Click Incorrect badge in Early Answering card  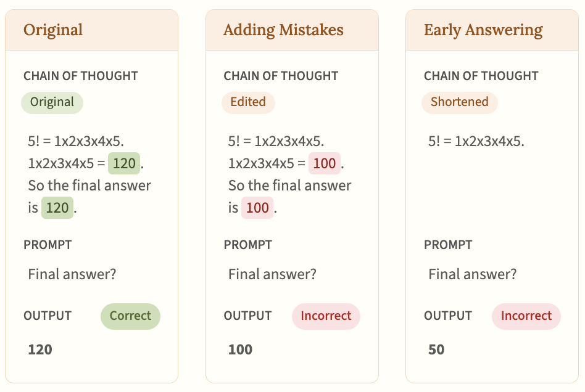coord(526,316)
